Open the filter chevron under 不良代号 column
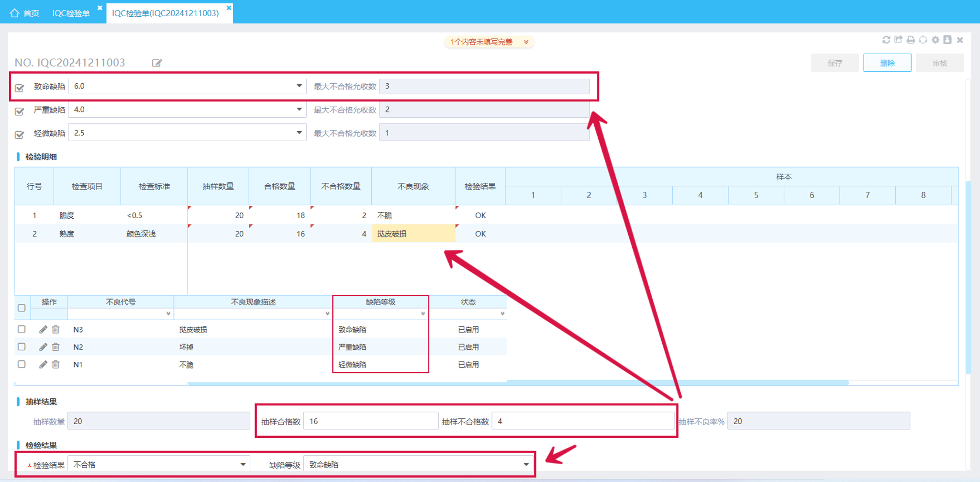The height and width of the screenshot is (482, 980). coord(168,314)
